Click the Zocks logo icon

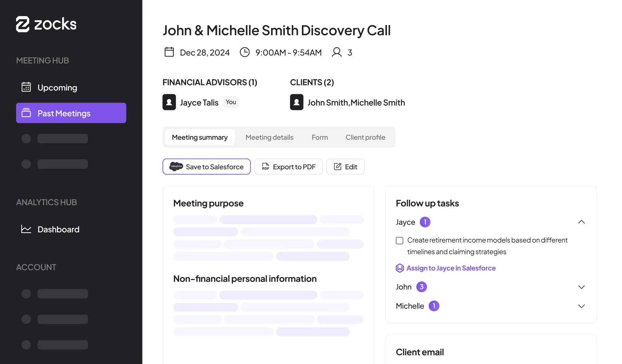[x=23, y=24]
